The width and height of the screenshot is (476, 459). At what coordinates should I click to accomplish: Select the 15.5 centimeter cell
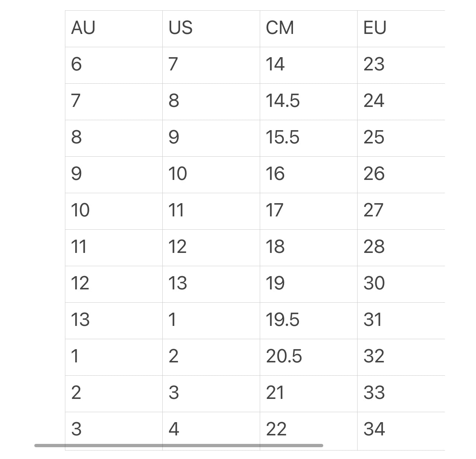(283, 138)
